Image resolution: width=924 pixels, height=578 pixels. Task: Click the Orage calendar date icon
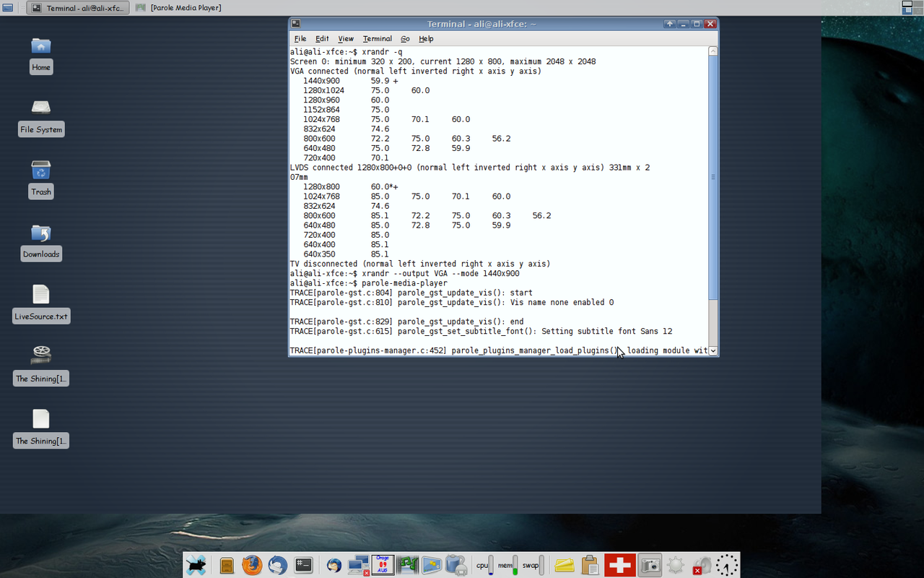click(383, 565)
